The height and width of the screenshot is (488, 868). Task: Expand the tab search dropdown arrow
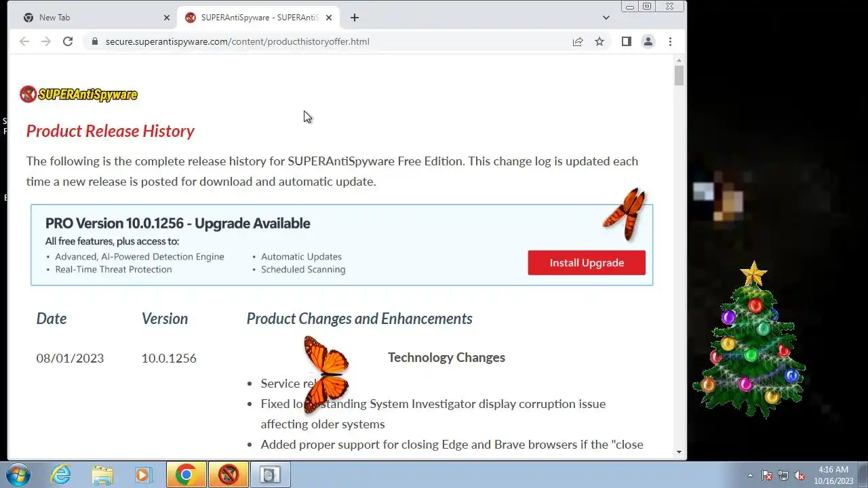(606, 18)
